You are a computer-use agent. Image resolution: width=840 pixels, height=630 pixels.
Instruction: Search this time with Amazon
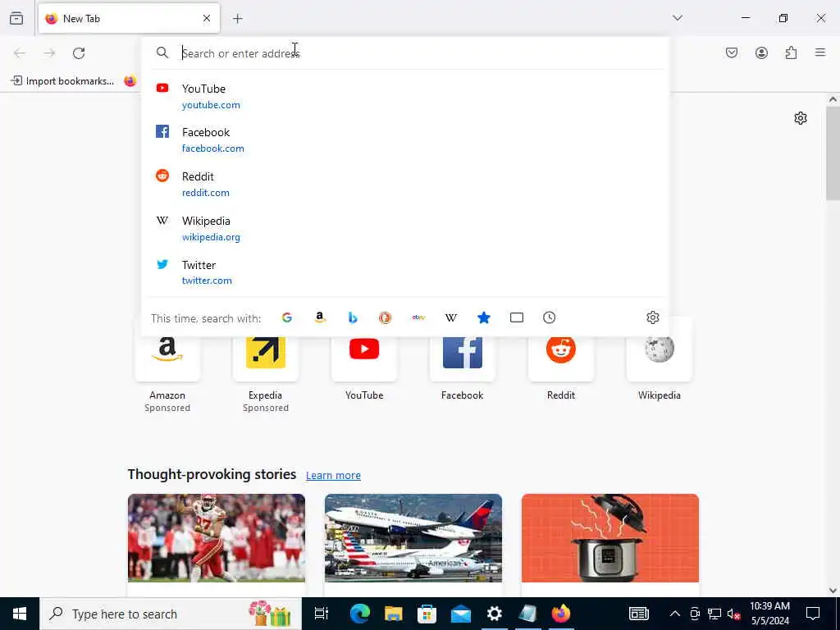tap(320, 317)
